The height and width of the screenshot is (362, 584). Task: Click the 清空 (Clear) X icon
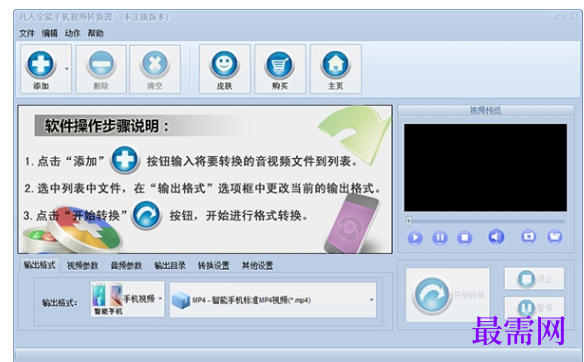coord(155,64)
